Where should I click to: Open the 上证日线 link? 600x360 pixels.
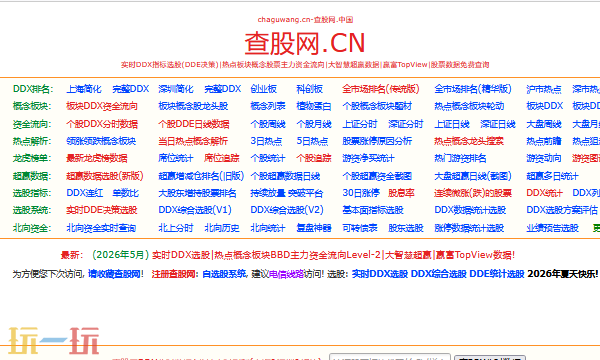(x=452, y=124)
